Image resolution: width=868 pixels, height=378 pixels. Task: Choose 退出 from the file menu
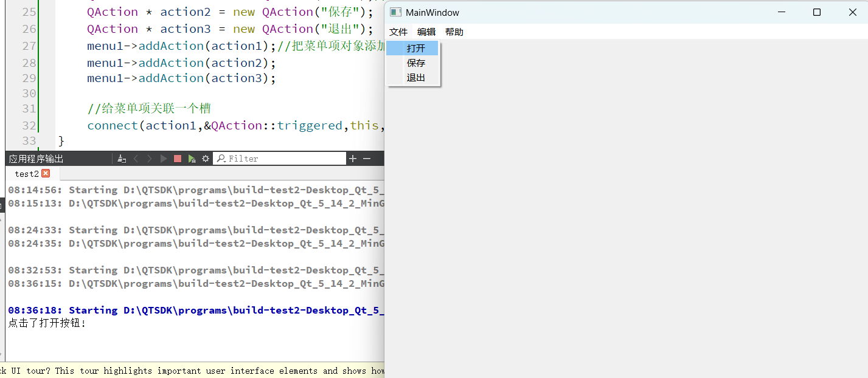(x=416, y=78)
